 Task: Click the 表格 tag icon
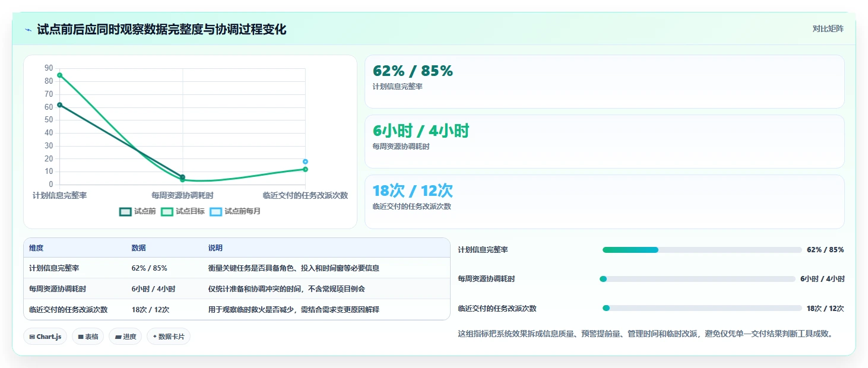(x=81, y=337)
